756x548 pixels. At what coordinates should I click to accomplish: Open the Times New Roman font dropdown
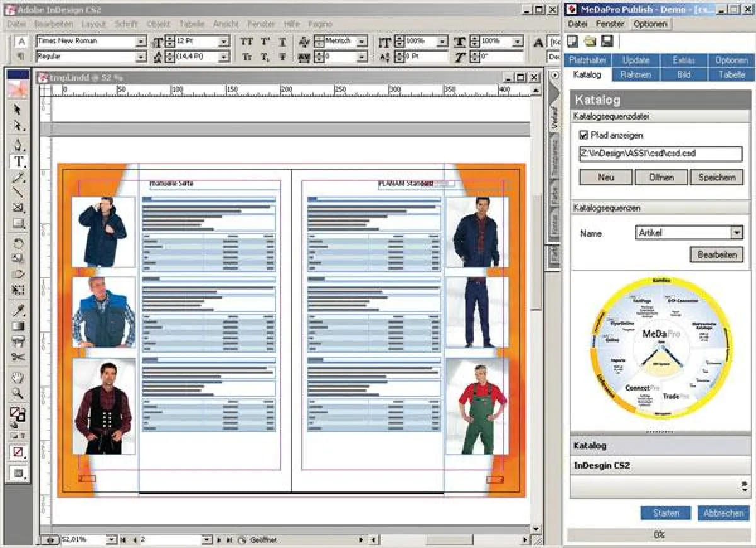[x=141, y=42]
